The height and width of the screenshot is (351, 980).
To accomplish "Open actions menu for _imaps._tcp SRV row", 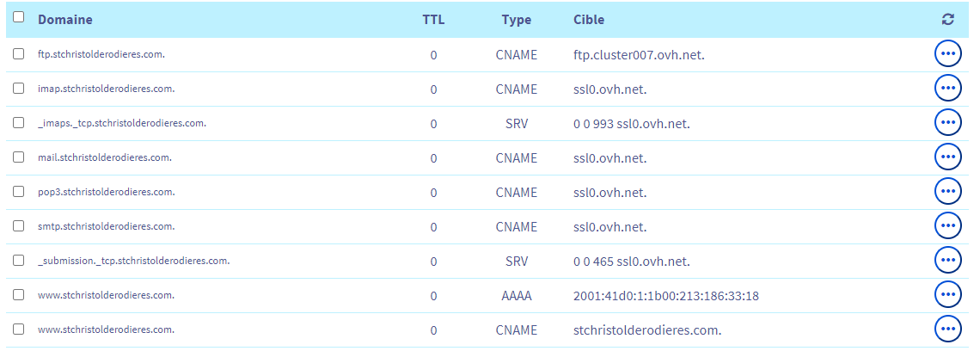I will tap(947, 122).
